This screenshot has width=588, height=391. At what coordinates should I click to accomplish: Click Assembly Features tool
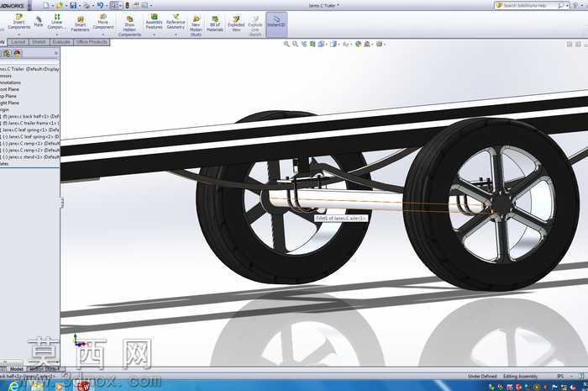(x=154, y=22)
